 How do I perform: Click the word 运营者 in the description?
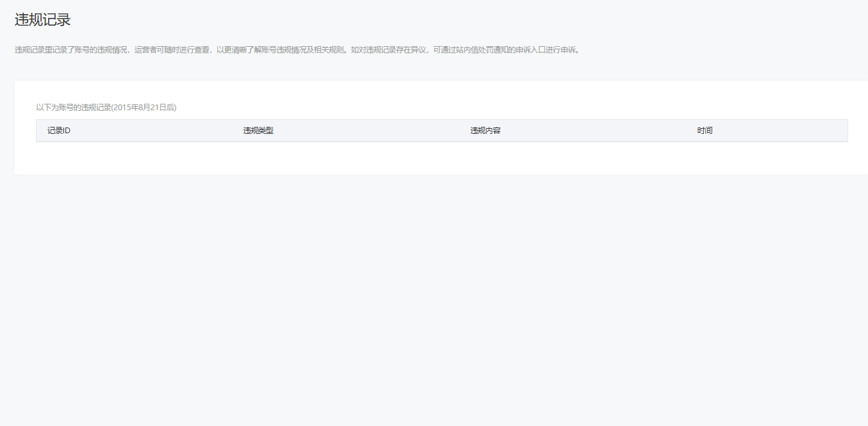[146, 50]
